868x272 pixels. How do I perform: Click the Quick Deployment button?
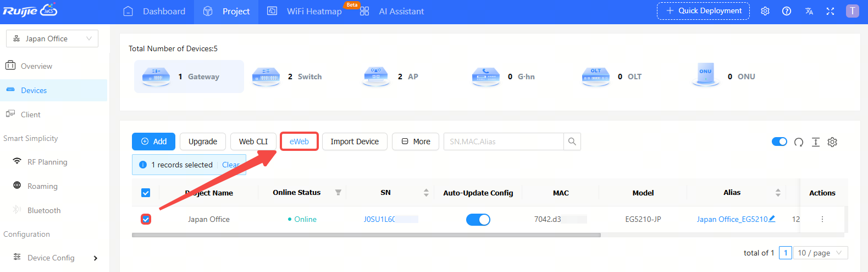point(703,11)
